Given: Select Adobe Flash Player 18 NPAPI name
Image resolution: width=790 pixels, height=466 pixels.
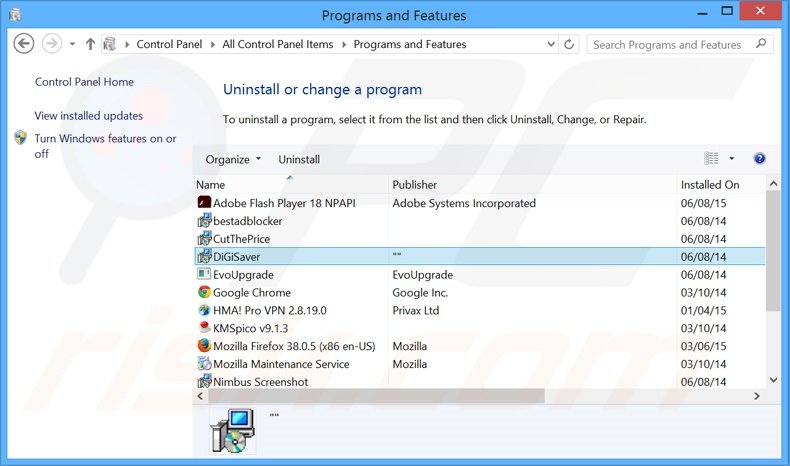Looking at the screenshot, I should pos(284,203).
